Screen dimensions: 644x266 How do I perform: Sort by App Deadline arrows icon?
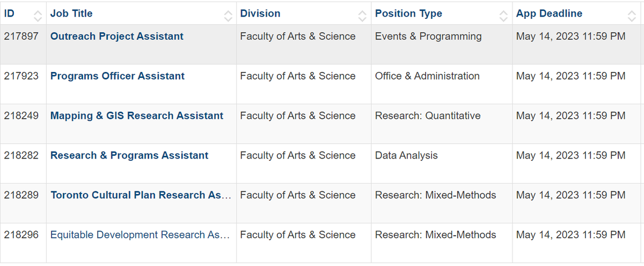coord(632,16)
